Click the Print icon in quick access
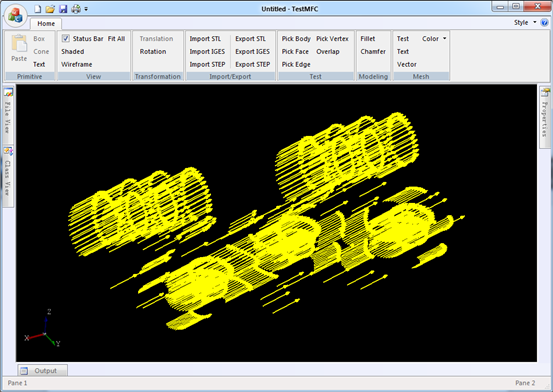Image resolution: width=553 pixels, height=392 pixels. [76, 9]
